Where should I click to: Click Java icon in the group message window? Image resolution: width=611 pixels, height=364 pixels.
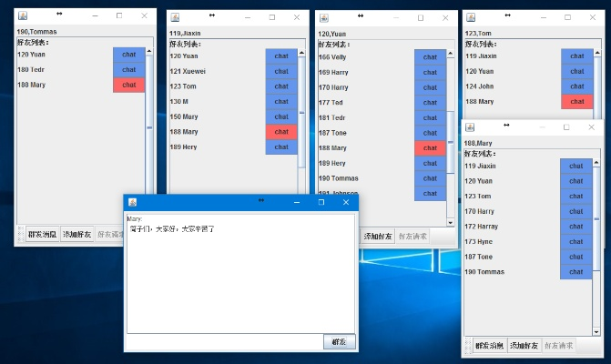pos(132,202)
